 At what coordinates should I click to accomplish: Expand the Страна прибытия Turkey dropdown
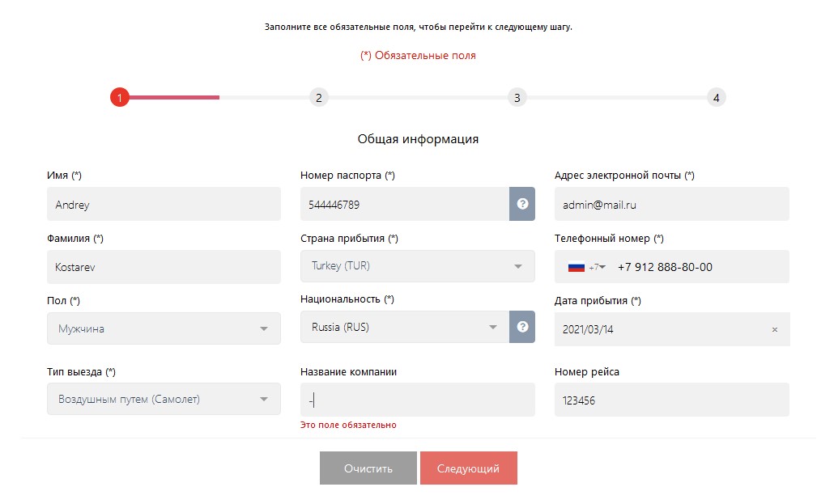click(x=417, y=266)
